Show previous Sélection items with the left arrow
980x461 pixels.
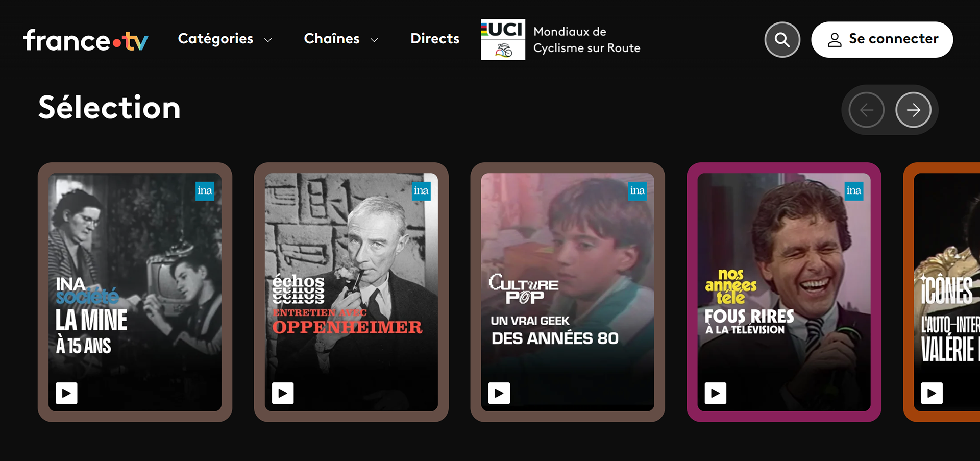[x=866, y=110]
